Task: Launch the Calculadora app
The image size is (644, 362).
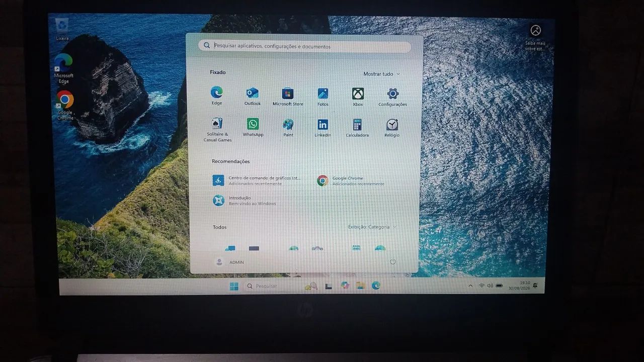Action: pos(357,128)
